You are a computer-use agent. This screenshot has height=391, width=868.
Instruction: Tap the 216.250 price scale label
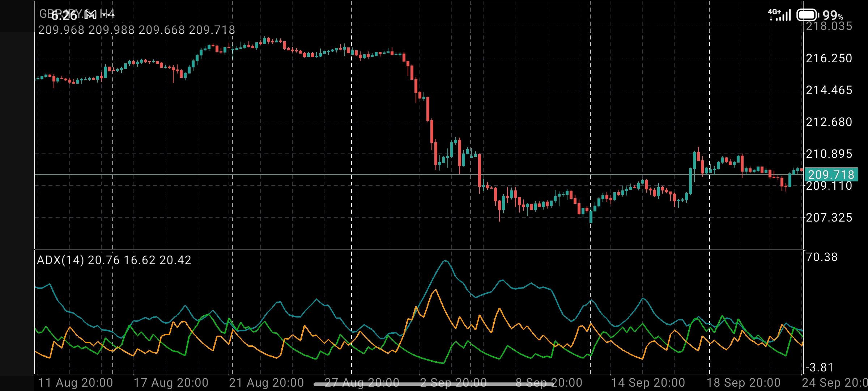[829, 58]
